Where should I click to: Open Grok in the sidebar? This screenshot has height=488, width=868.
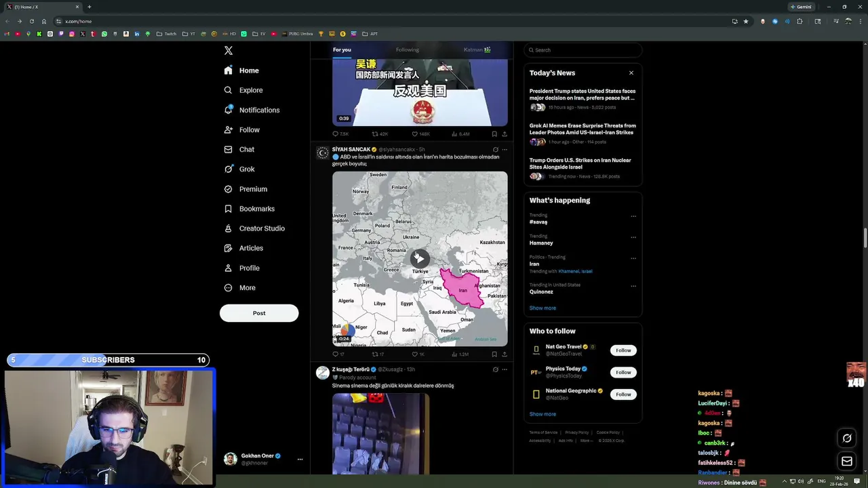(239, 169)
